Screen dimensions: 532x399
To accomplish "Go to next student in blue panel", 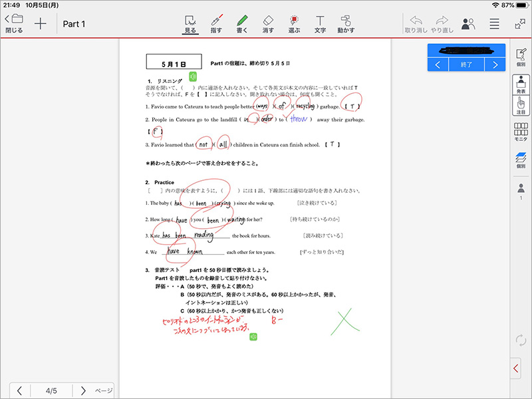I will coord(495,65).
